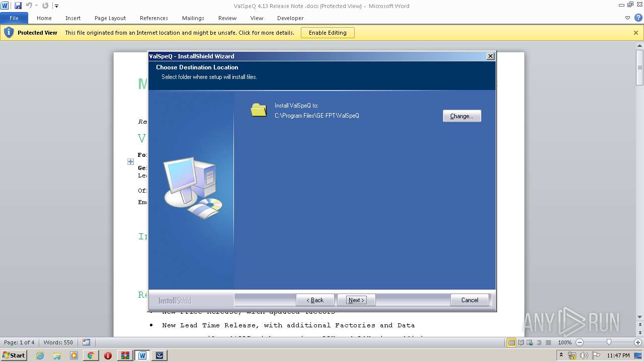Click the Protected View shield info icon
The image size is (644, 362).
pyautogui.click(x=9, y=33)
